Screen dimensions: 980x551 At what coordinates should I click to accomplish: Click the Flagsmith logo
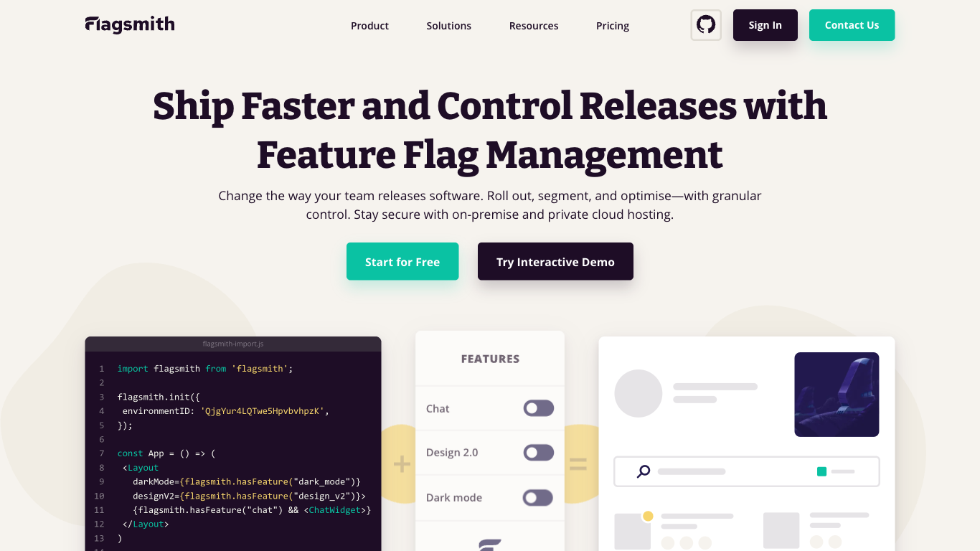(130, 25)
